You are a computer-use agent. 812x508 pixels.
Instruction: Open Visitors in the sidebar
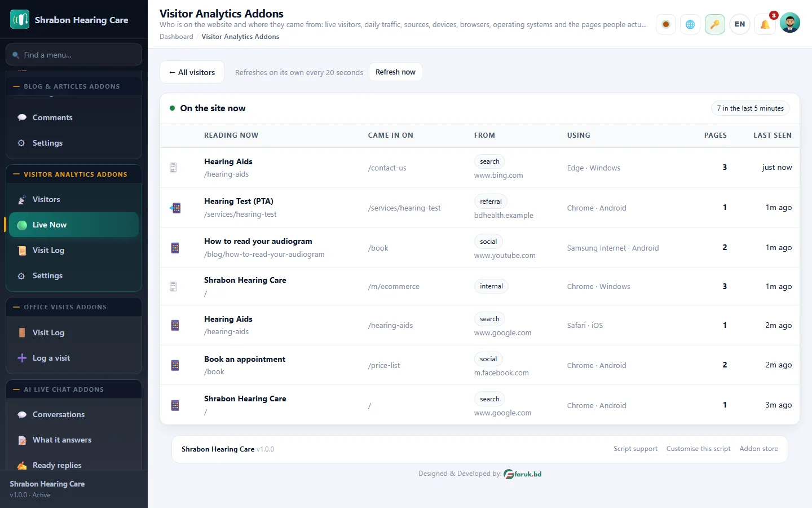74,199
